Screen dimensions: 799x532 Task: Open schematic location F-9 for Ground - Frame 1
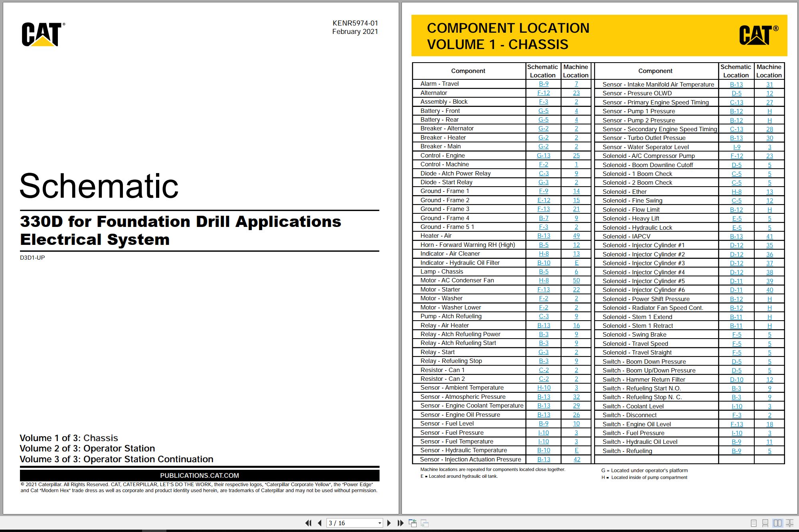(x=544, y=191)
